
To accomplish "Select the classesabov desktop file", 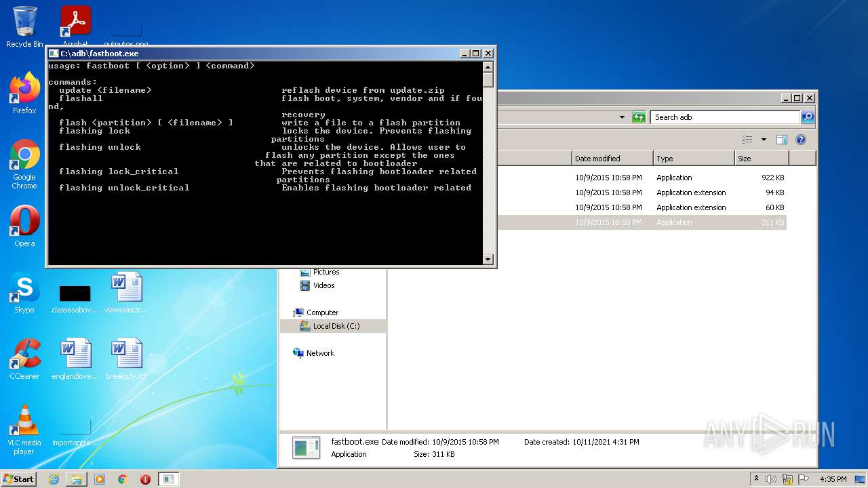I will [75, 298].
